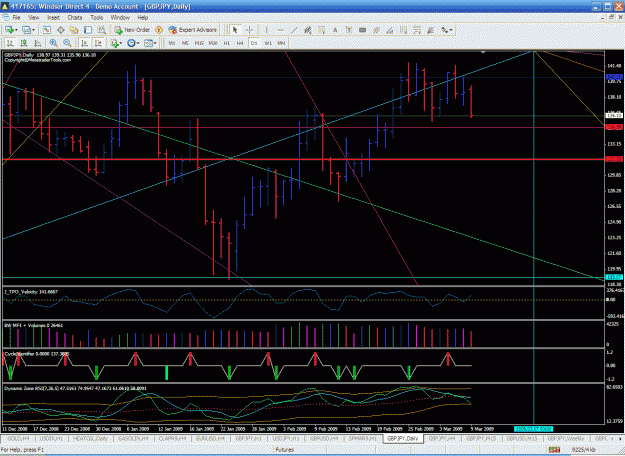Switch chart to bar chart mode
The image size is (625, 456).
pyautogui.click(x=10, y=43)
